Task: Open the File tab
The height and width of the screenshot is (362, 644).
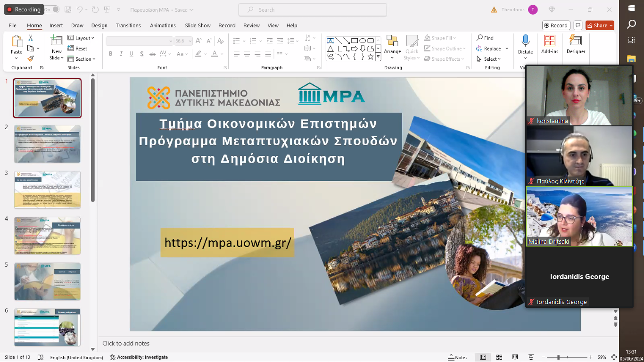Action: (13, 25)
